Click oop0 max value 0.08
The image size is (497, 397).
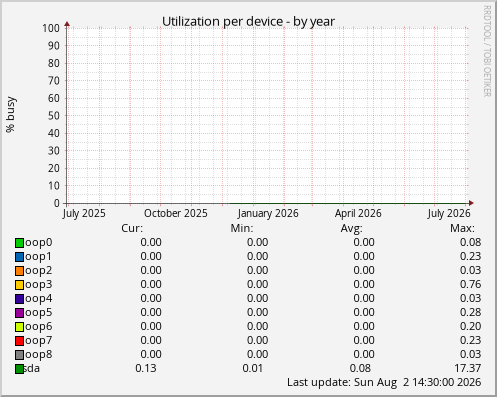click(470, 242)
